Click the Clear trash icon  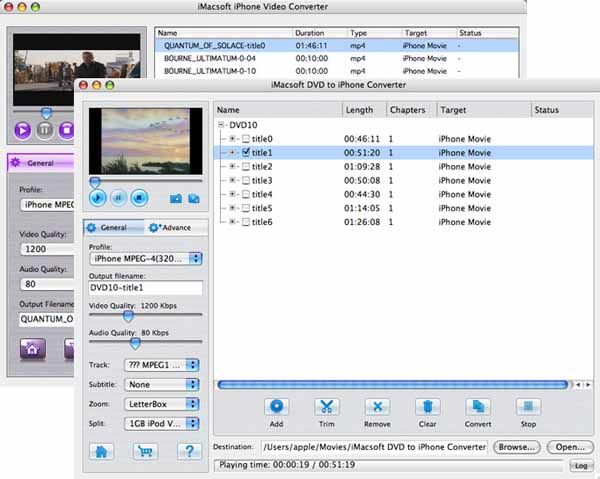point(427,407)
